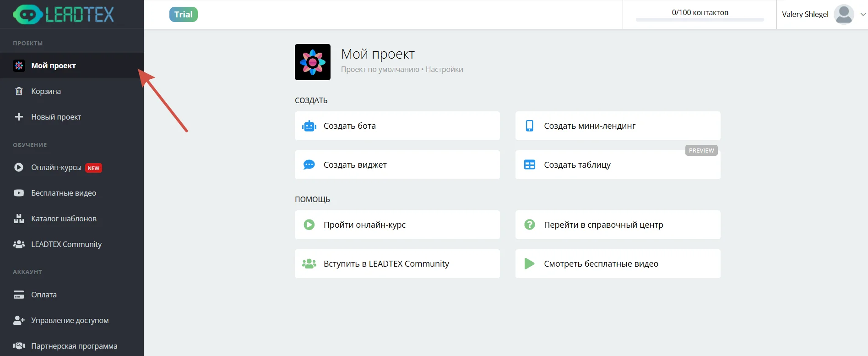
Task: Click the Мой проект page heading
Action: (x=378, y=54)
